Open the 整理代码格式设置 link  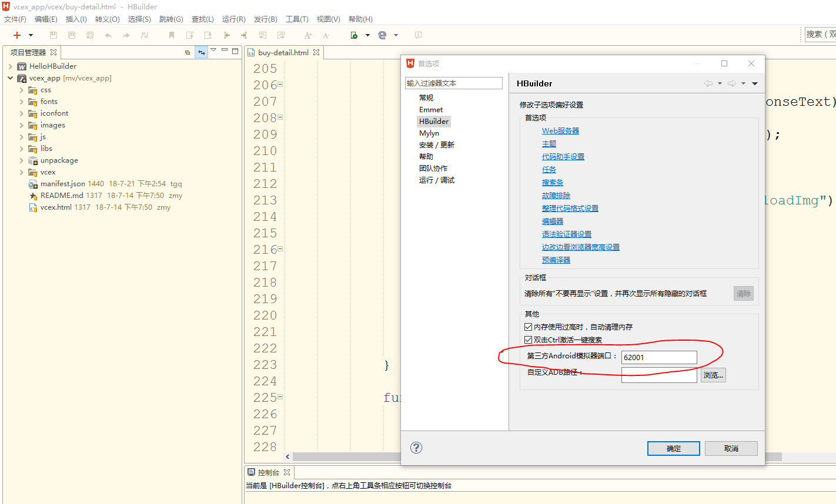(570, 209)
